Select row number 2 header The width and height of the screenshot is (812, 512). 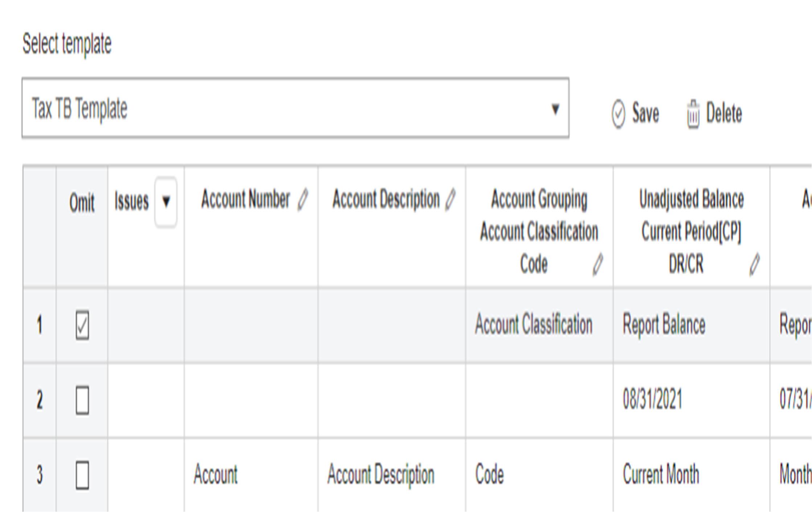pyautogui.click(x=40, y=400)
